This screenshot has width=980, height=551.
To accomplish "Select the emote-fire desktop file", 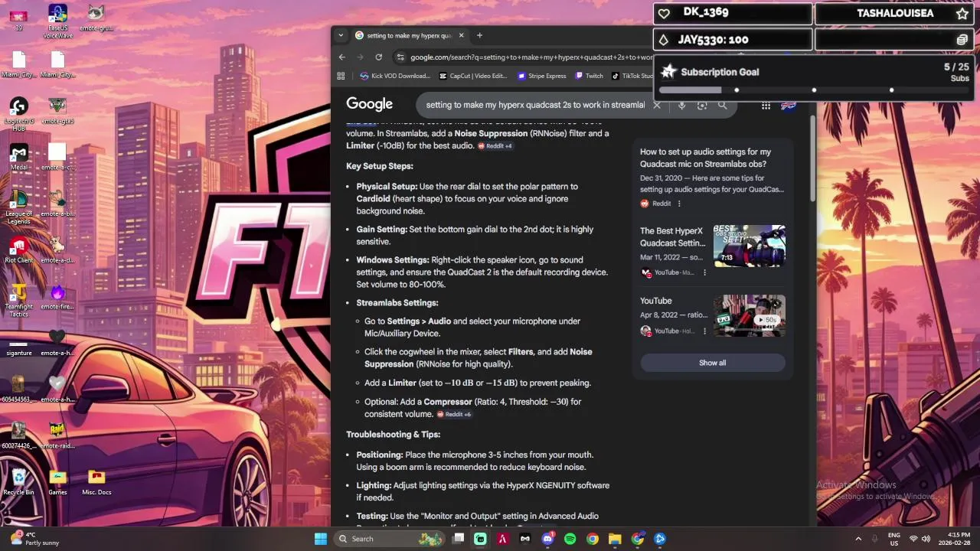I will 57,296.
